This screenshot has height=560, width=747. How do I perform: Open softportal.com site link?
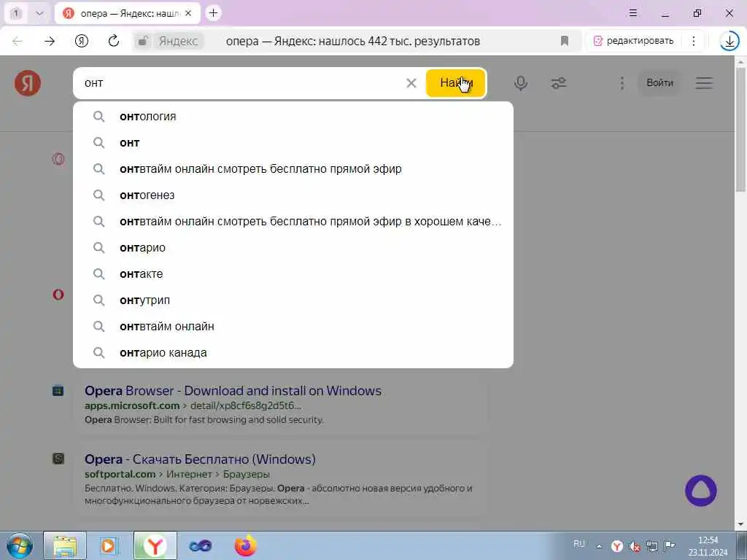click(x=120, y=474)
